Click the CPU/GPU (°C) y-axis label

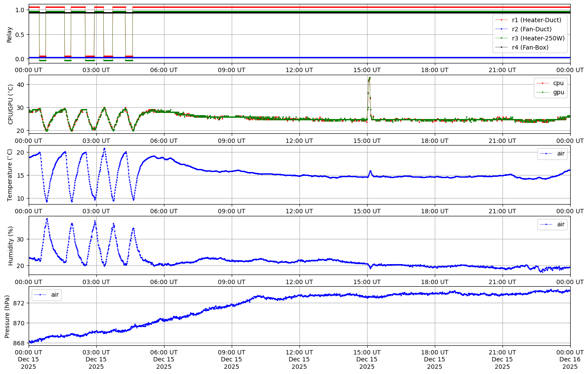[x=11, y=104]
